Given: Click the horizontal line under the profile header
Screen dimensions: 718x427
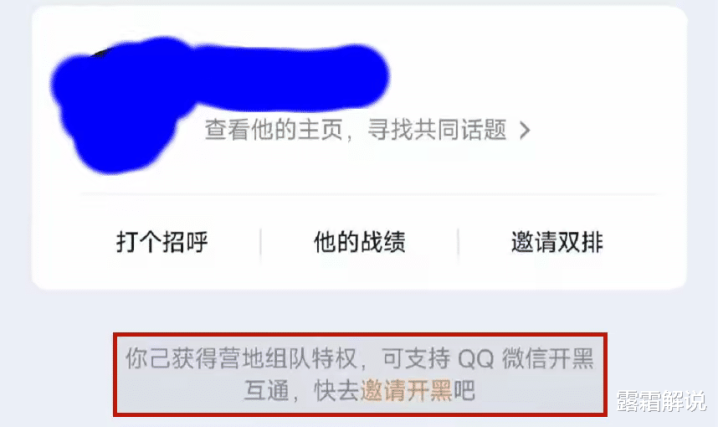Looking at the screenshot, I should 371,195.
